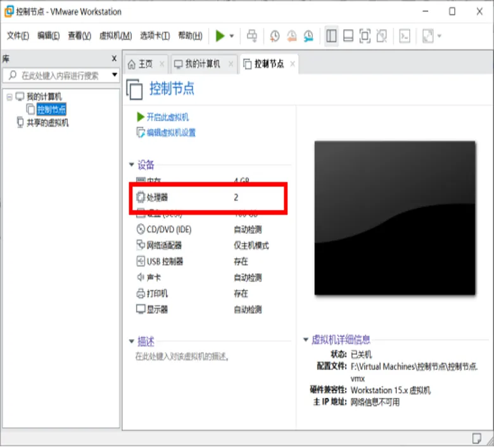Enter full screen mode via toolbar icon

coord(365,36)
